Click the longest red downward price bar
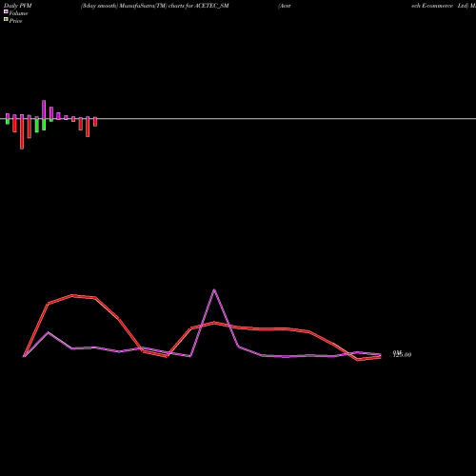Viewport: 476px width, 476px height. [22, 134]
